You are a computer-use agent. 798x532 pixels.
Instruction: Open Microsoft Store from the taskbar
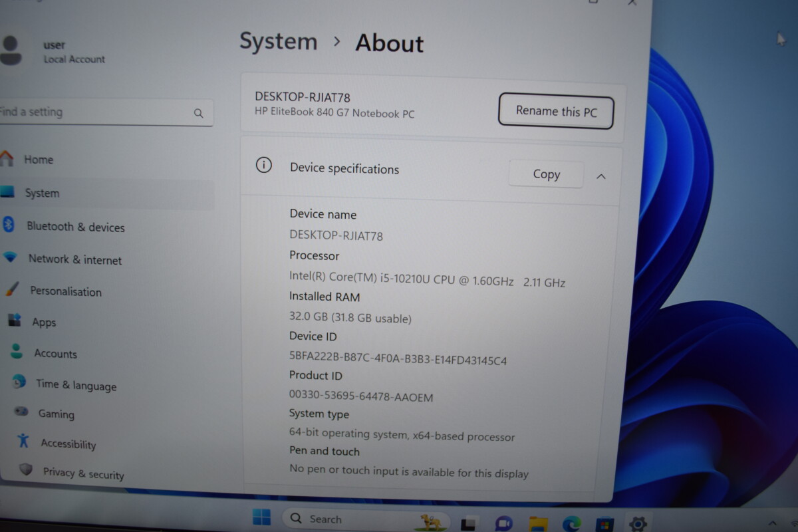click(604, 524)
